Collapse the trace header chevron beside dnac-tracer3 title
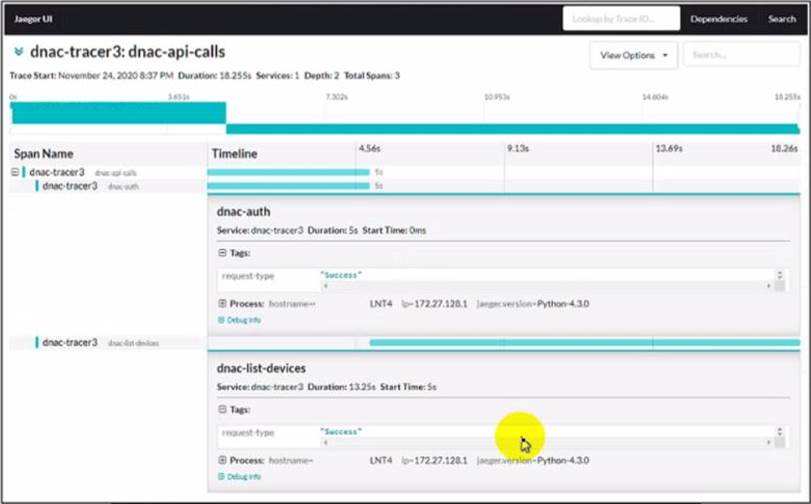This screenshot has width=811, height=504. click(x=18, y=52)
